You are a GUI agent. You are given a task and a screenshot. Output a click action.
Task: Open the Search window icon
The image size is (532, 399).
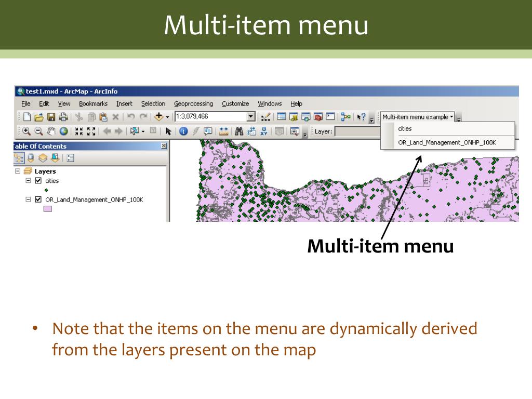pos(305,117)
